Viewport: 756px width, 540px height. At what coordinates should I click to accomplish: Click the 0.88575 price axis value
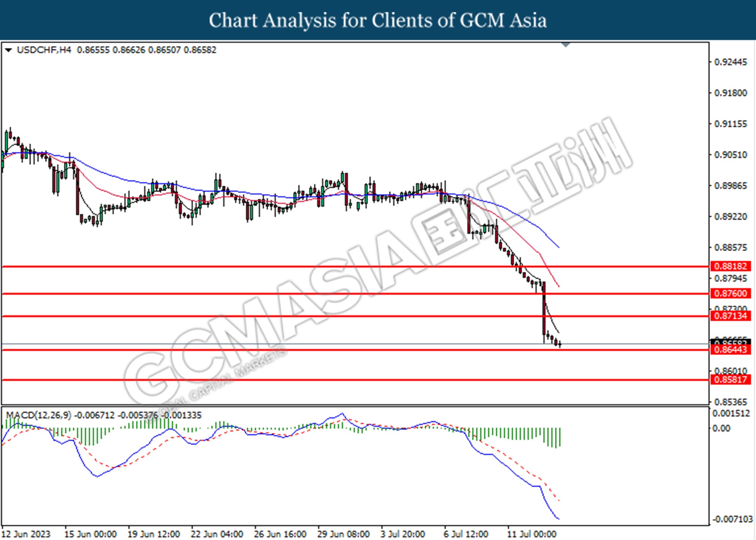(x=730, y=248)
